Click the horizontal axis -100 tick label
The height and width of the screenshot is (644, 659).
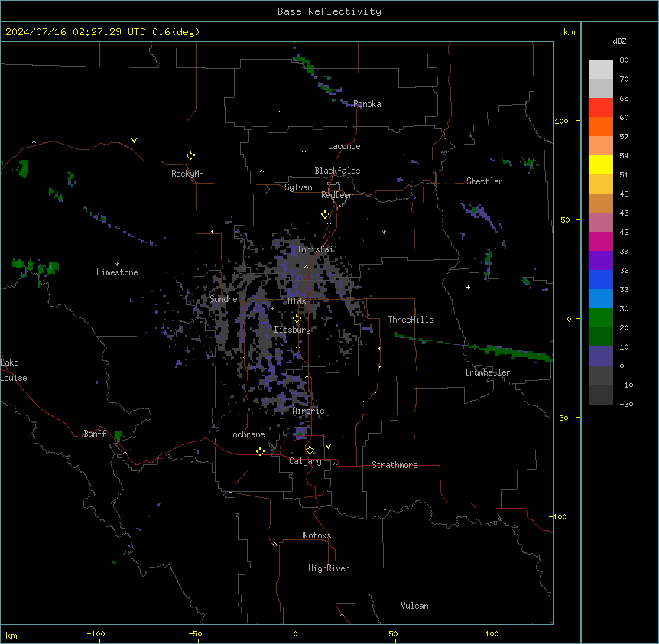click(x=96, y=634)
